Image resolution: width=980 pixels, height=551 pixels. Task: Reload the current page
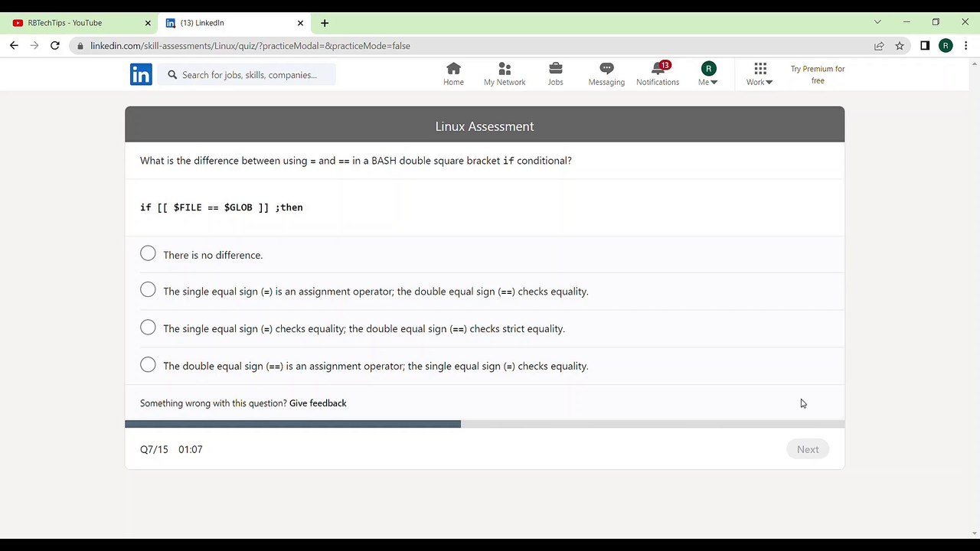[55, 46]
